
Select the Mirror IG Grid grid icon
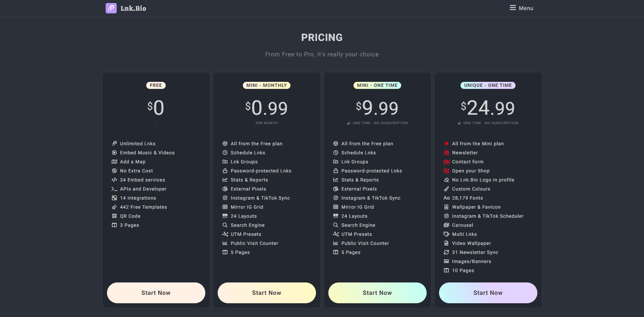[x=225, y=207]
